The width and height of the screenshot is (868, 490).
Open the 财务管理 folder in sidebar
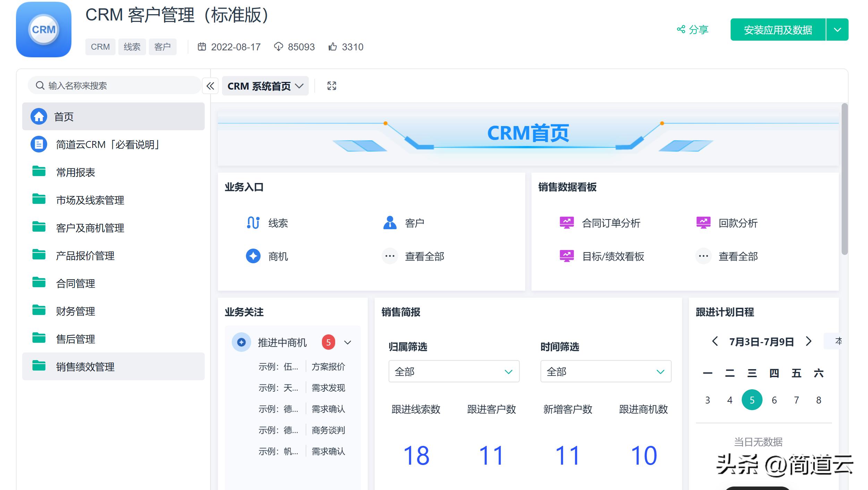point(75,311)
